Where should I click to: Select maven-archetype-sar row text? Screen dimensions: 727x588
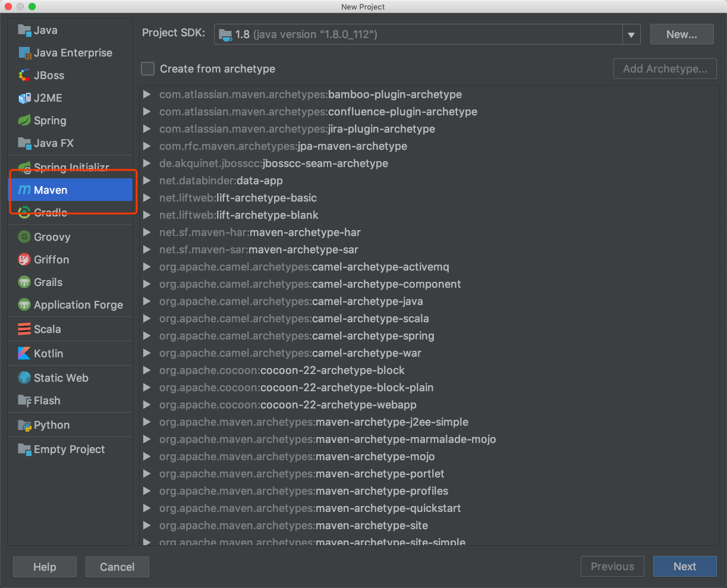click(259, 250)
